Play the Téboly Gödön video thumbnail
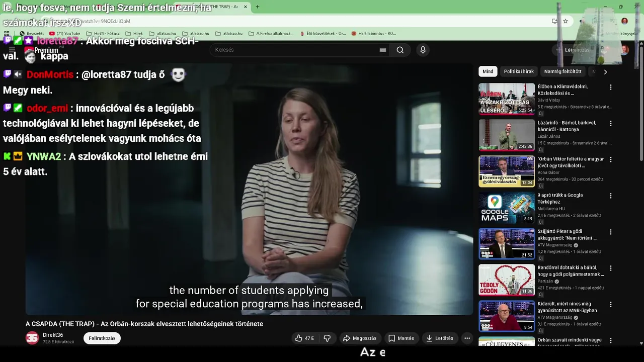 507,280
